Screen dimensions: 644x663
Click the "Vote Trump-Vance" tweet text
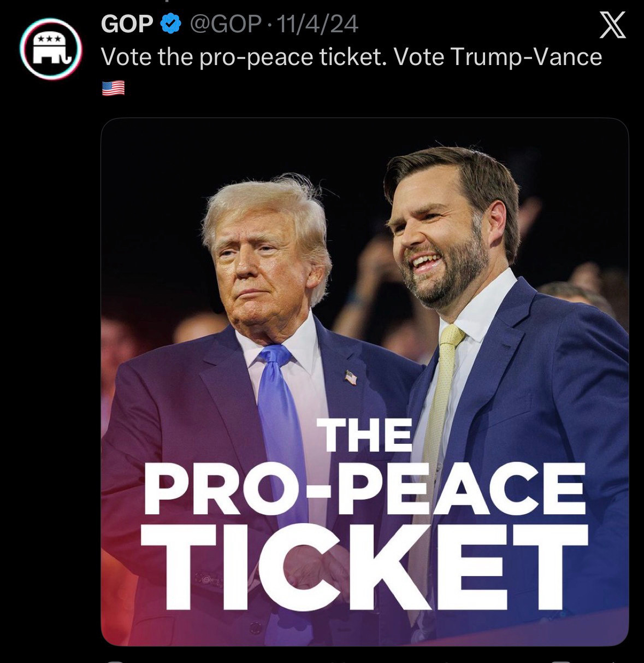(x=498, y=57)
